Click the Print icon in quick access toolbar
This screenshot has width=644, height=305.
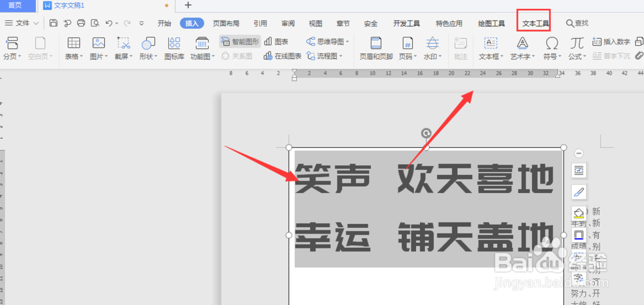point(81,23)
